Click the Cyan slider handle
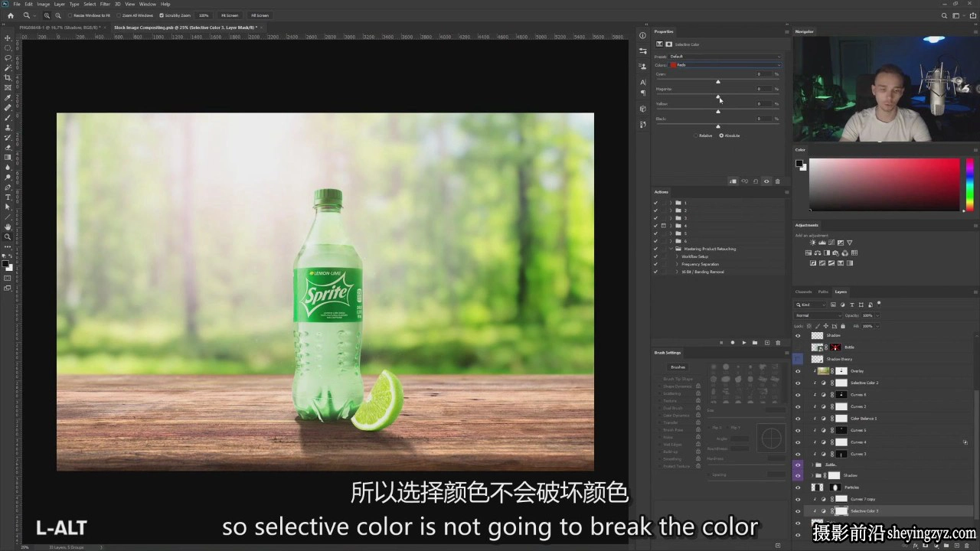The width and height of the screenshot is (980, 551). 718,81
